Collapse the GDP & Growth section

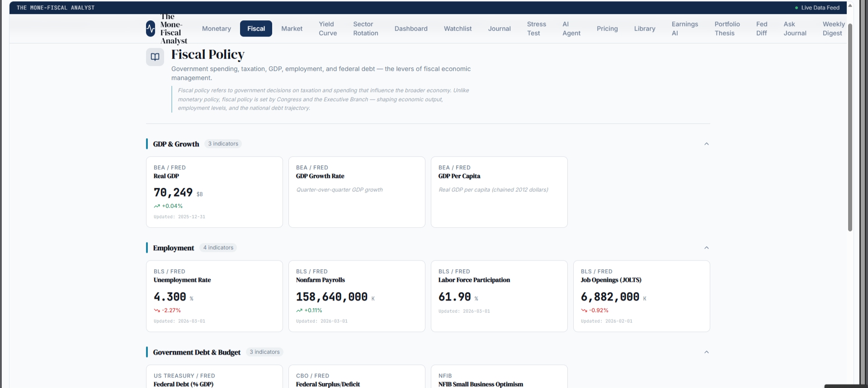click(x=707, y=144)
